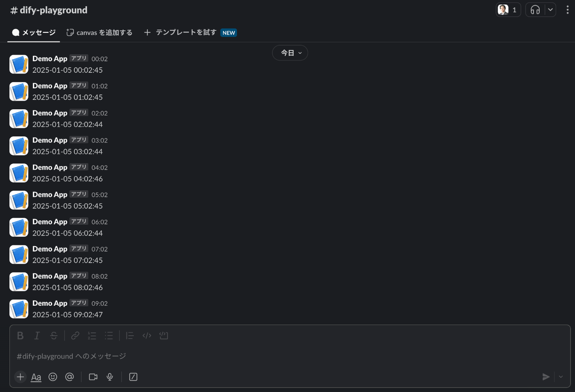Insert a link using the link icon

75,336
